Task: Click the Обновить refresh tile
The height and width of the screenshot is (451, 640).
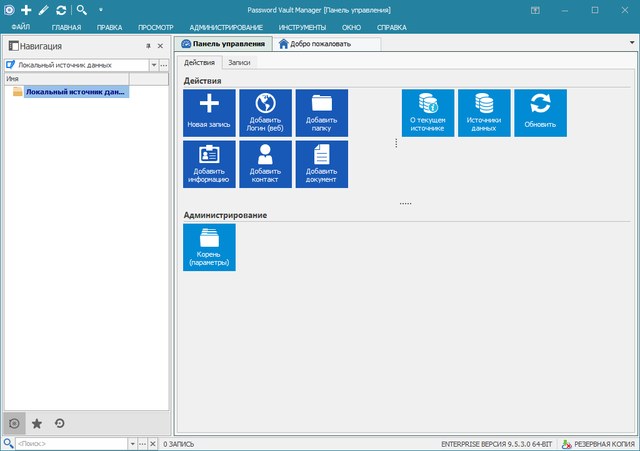Action: pyautogui.click(x=540, y=112)
